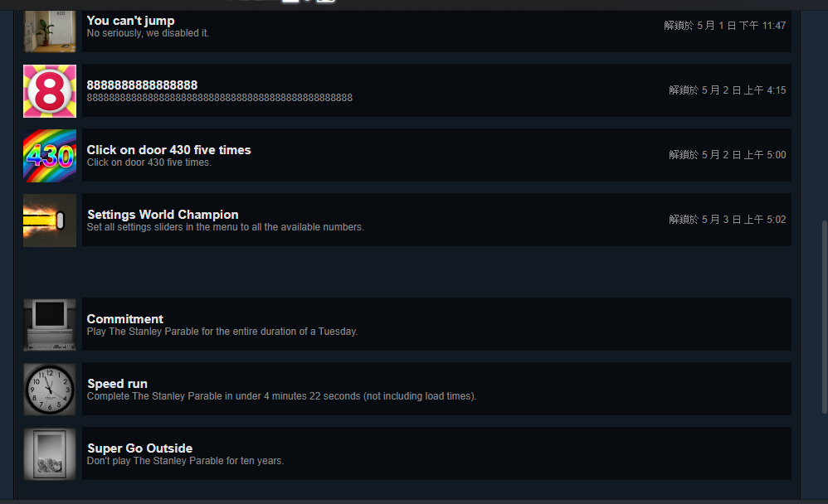828x504 pixels.
Task: Click the Commitment computer icon
Action: pyautogui.click(x=50, y=325)
